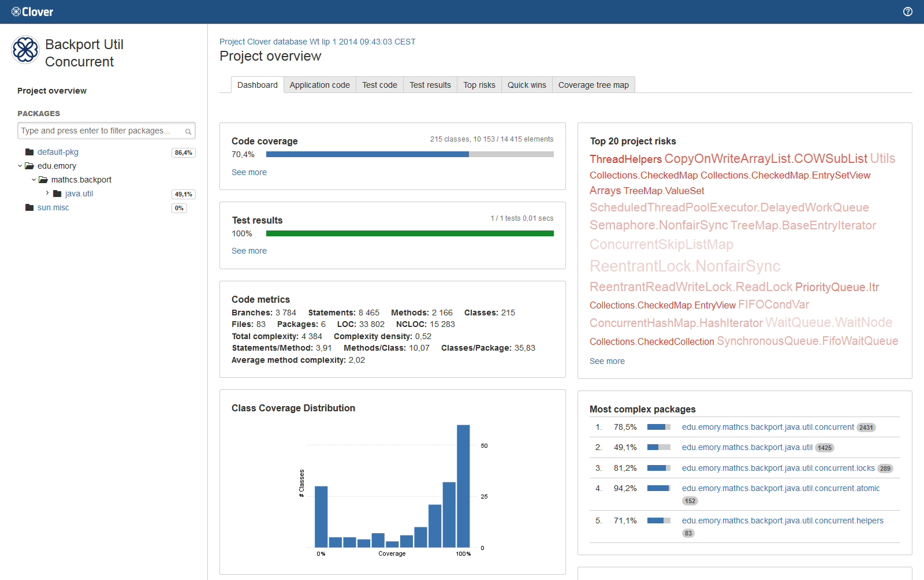Collapse the mathcs.backport tree node
Image resolution: width=924 pixels, height=580 pixels.
(x=34, y=180)
